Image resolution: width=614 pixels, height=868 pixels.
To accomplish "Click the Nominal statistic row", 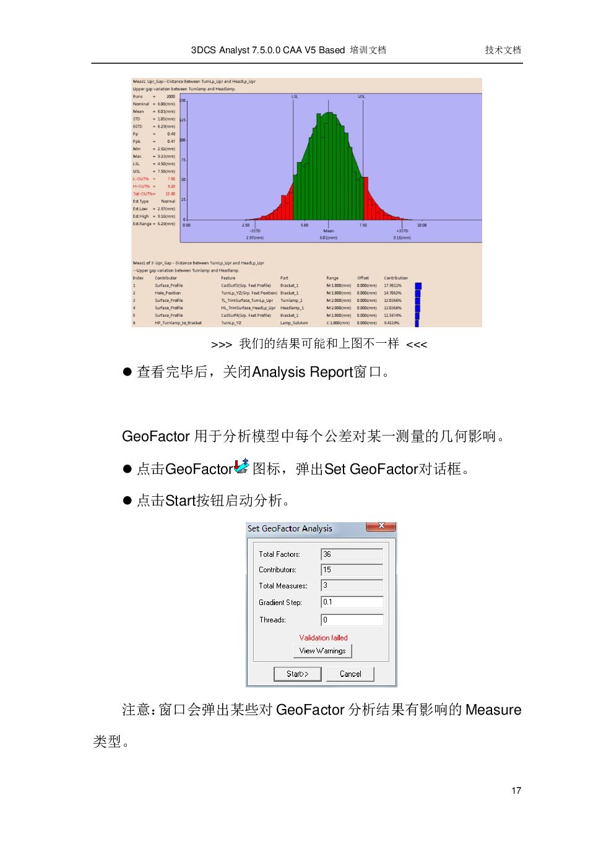I will coord(154,104).
